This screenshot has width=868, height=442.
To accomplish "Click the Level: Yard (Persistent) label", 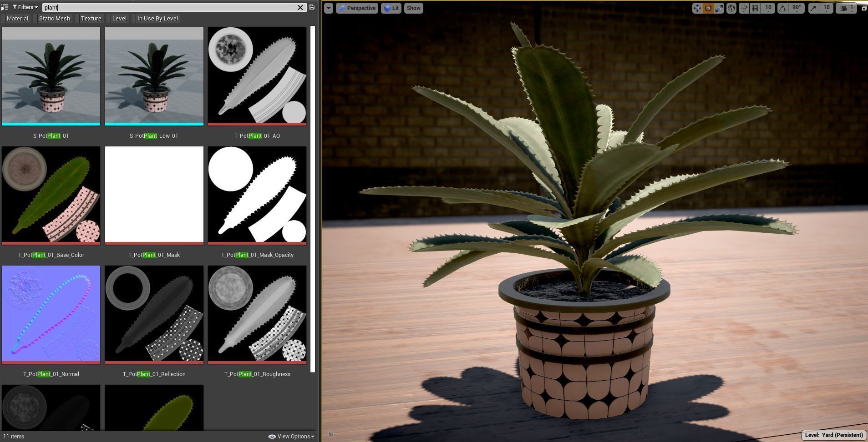I will pos(834,435).
